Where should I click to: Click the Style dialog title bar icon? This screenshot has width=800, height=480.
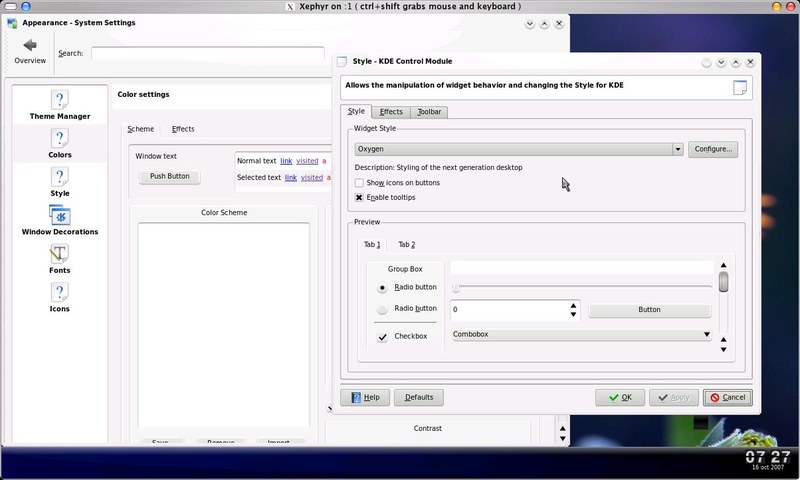pos(342,61)
